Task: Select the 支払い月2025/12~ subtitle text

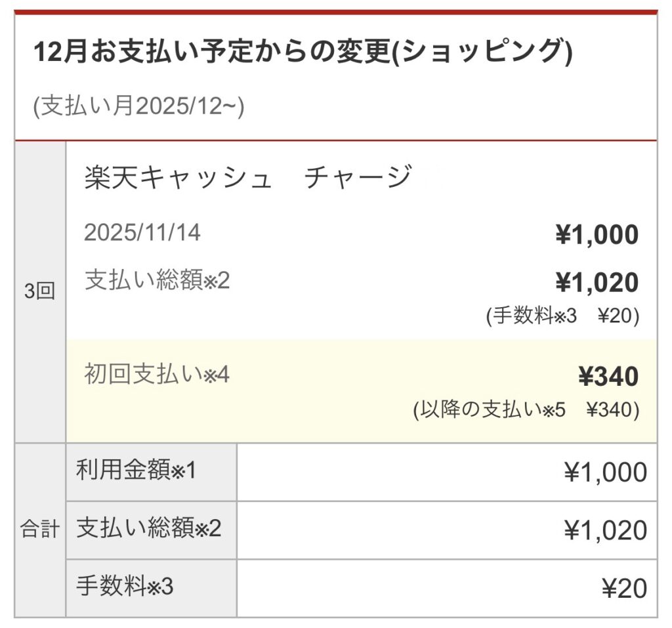Action: point(138,107)
